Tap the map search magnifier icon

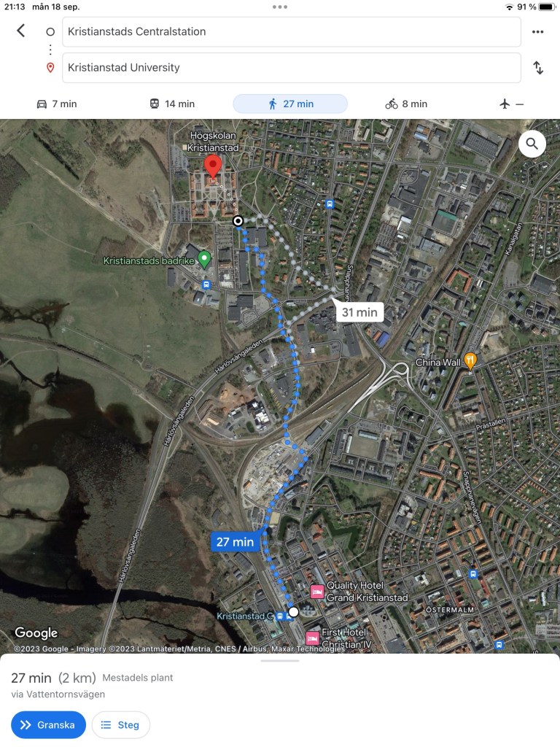(532, 144)
